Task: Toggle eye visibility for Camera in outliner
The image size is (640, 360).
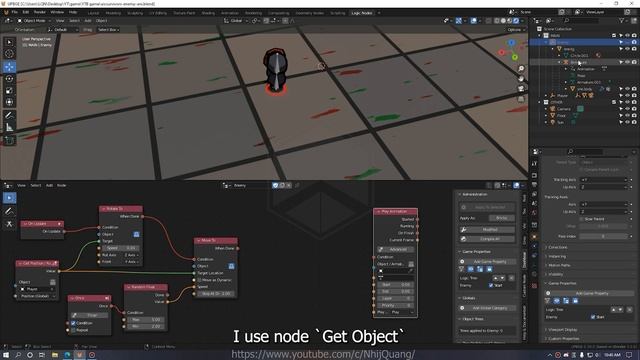Action: [x=627, y=109]
